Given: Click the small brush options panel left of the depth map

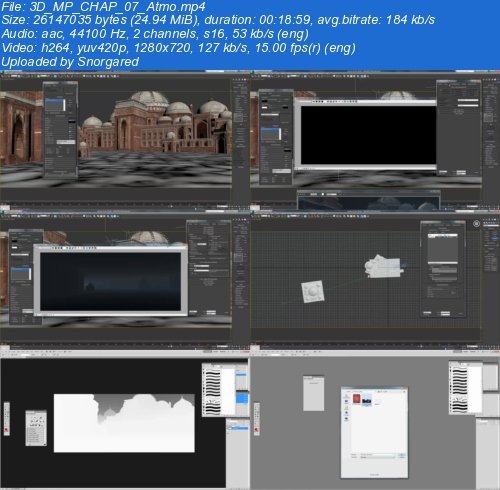Looking at the screenshot, I should click(36, 428).
